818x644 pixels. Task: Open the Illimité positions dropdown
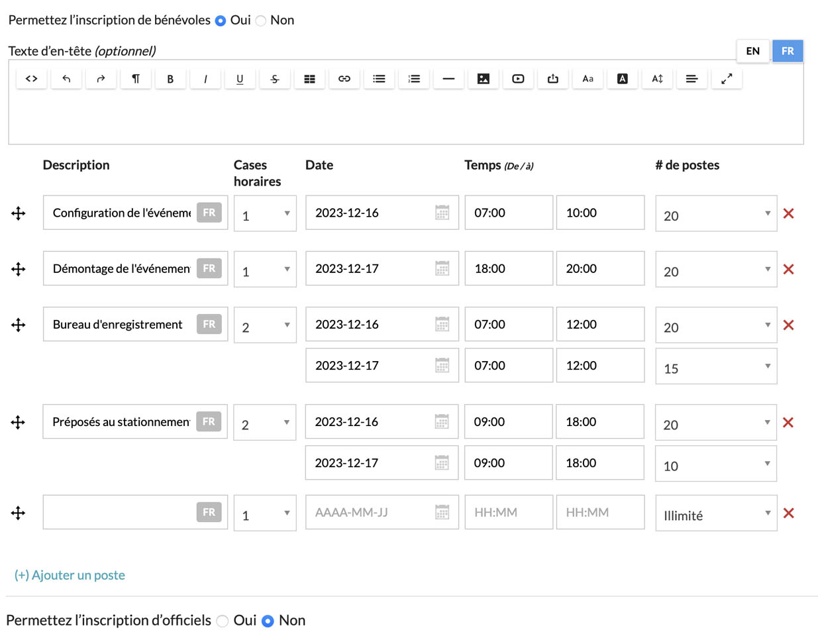coord(715,513)
